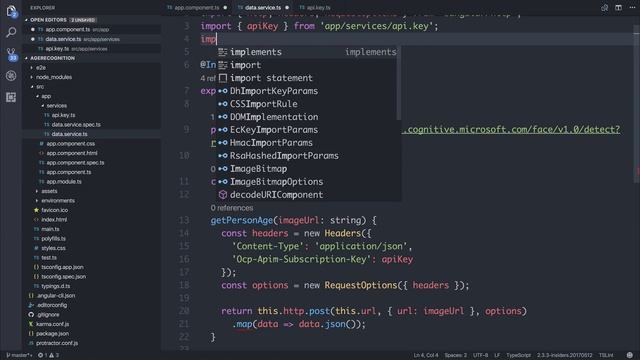Click the interface icon beside ImageBitmap suggestion
The width and height of the screenshot is (640, 360).
pyautogui.click(x=222, y=169)
